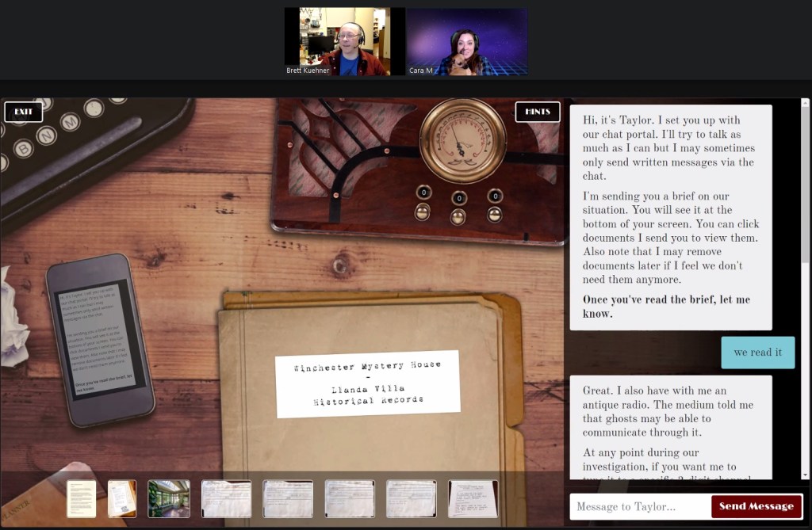The height and width of the screenshot is (530, 812).
Task: Click the middle channel digit showing 0
Action: (x=458, y=196)
